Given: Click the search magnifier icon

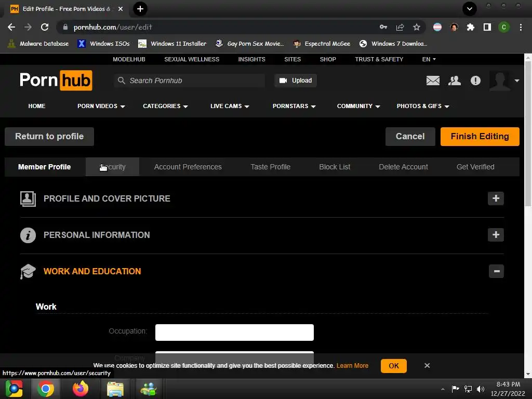Looking at the screenshot, I should 121,81.
